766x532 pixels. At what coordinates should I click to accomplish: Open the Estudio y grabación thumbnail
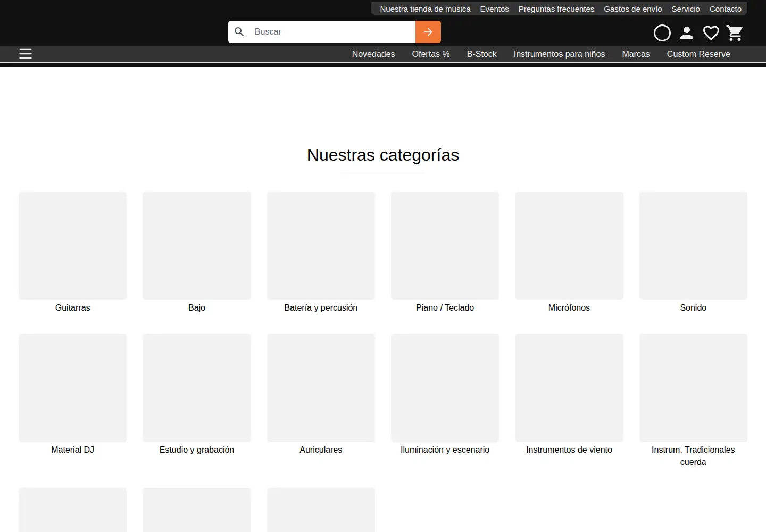coord(197,387)
